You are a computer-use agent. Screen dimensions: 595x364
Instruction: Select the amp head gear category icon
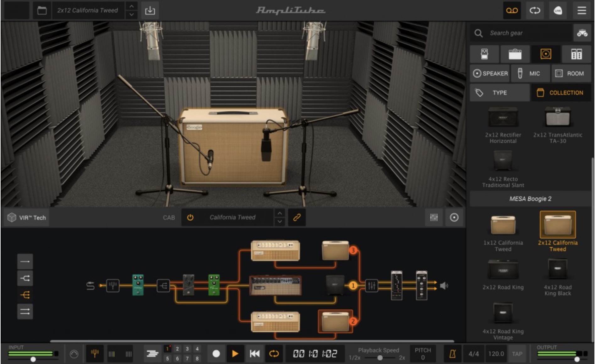(x=515, y=54)
